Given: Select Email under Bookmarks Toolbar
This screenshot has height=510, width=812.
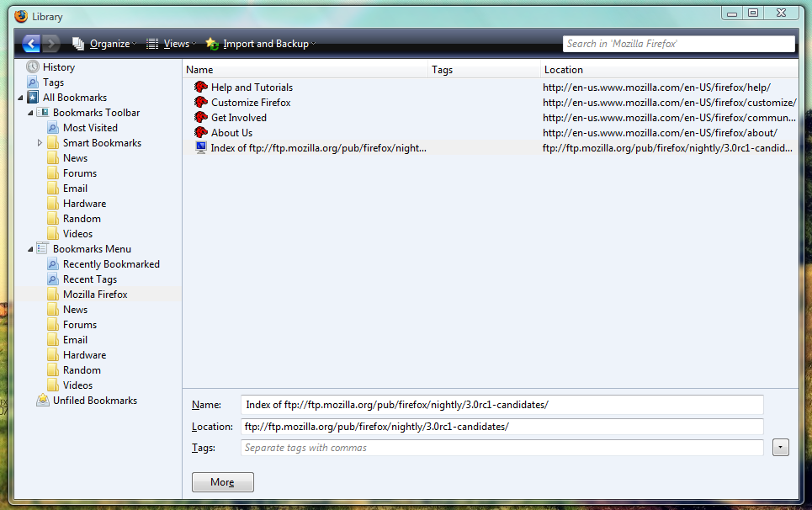Looking at the screenshot, I should (x=75, y=189).
